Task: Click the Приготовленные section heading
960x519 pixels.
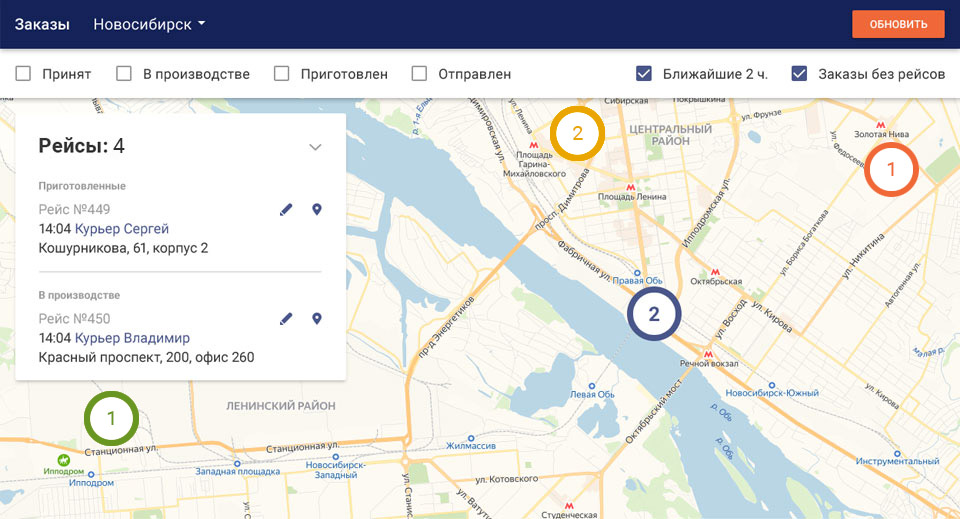Action: coord(82,186)
